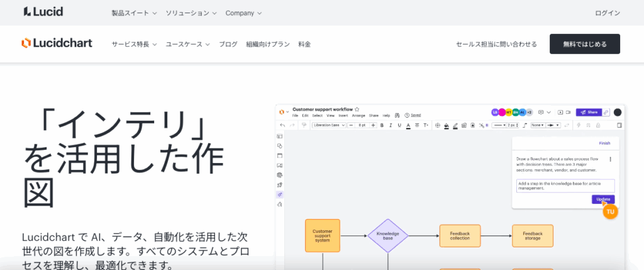The image size is (644, 270).
Task: Click the magic wand styling icon
Action: pos(481,125)
